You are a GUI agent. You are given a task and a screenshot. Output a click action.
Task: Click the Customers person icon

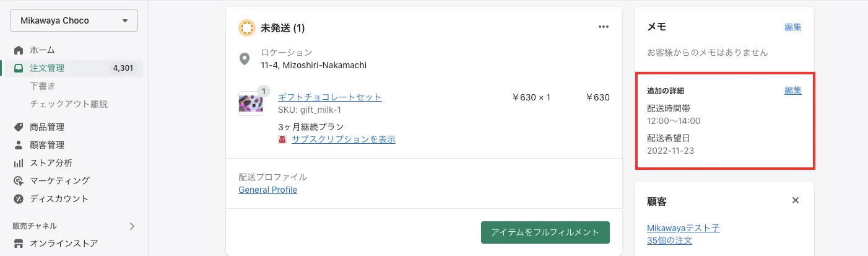19,145
